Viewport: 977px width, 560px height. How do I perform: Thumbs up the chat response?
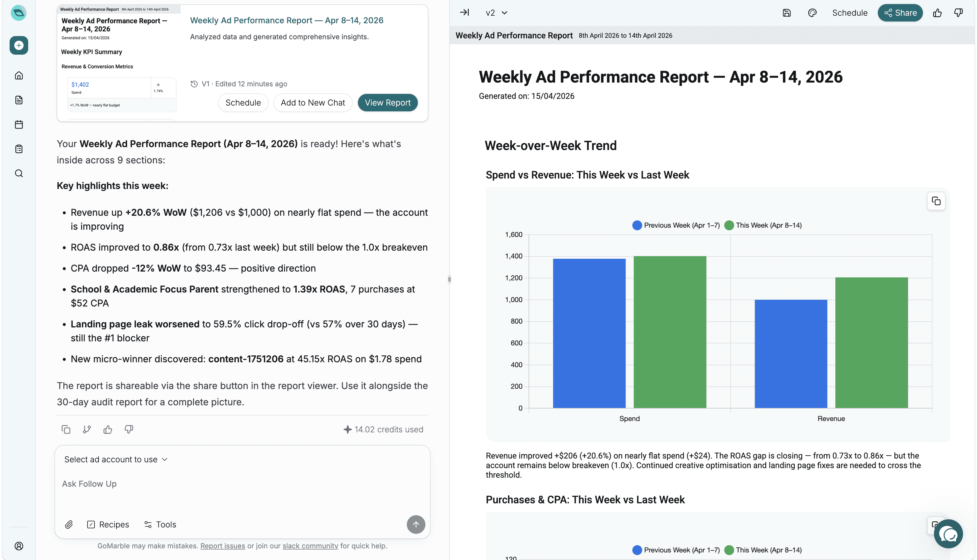[x=108, y=430]
